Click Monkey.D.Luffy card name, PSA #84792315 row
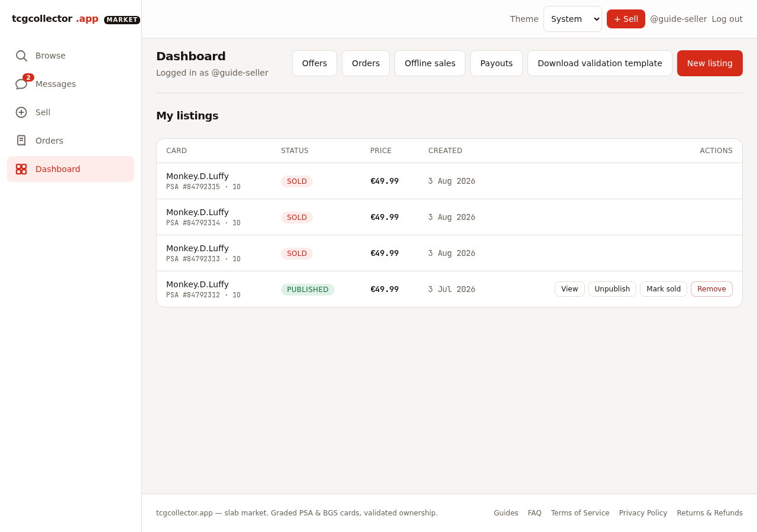The width and height of the screenshot is (757, 532). [x=198, y=176]
